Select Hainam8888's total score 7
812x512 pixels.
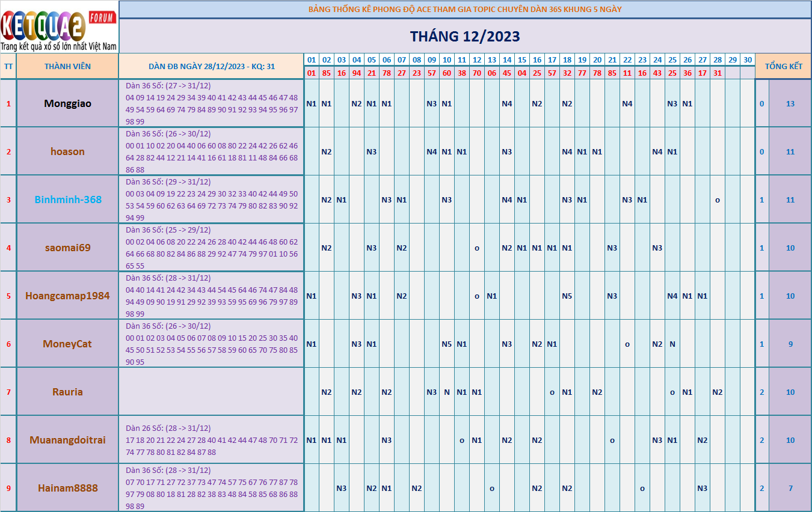point(790,488)
